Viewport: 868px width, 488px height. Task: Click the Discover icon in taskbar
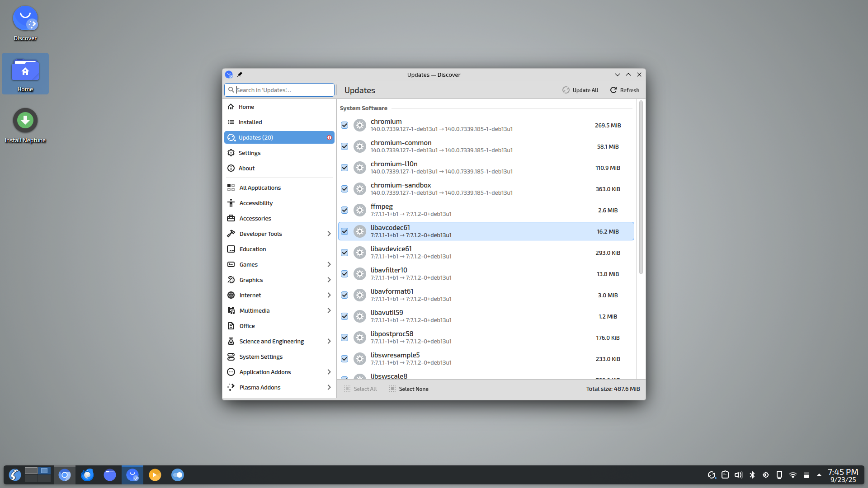click(x=132, y=475)
